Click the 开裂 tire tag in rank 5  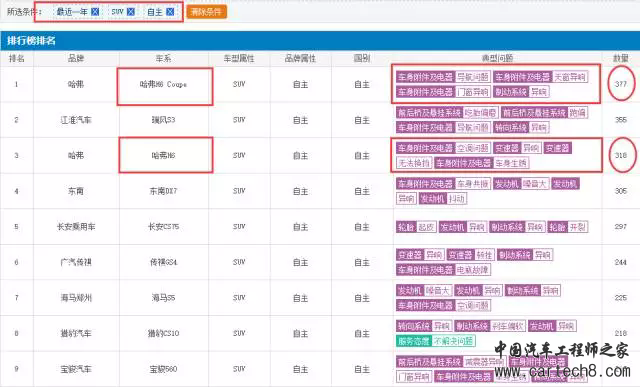577,227
